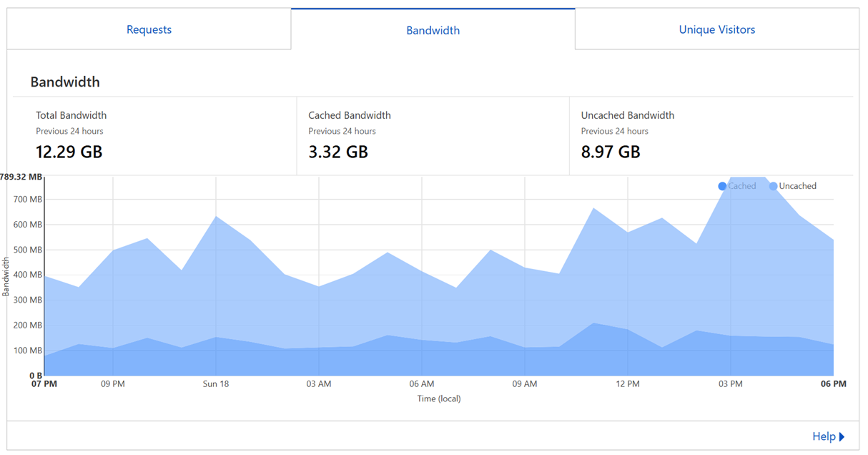Click the Sun 18 axis label
Image resolution: width=868 pixels, height=455 pixels.
[x=216, y=384]
